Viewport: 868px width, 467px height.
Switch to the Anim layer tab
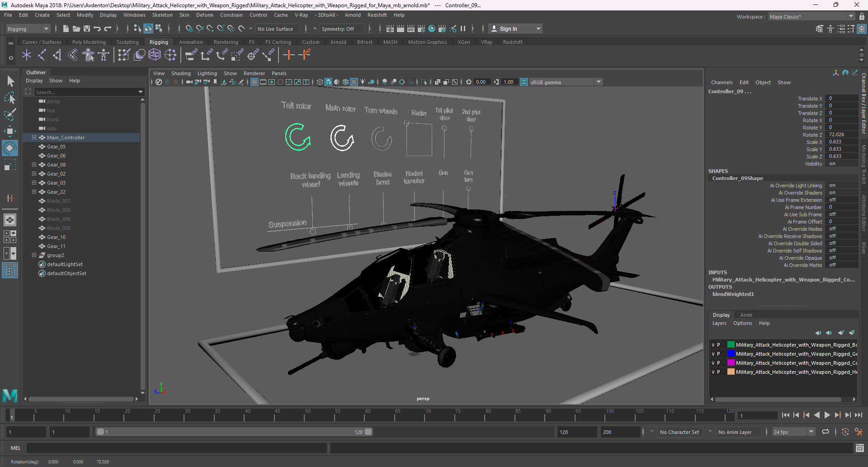(746, 315)
